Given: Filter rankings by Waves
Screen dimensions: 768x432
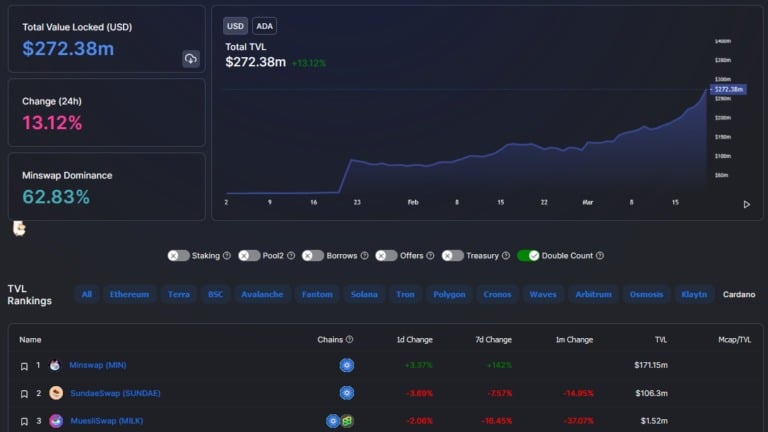Looking at the screenshot, I should (543, 294).
